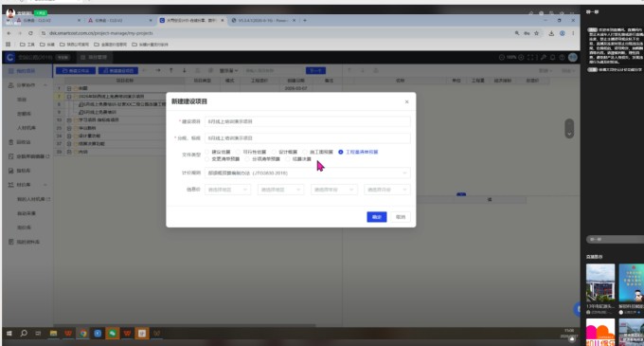Image resolution: width=644 pixels, height=346 pixels.
Task: Confirm with the blue 确定 button
Action: coord(377,217)
